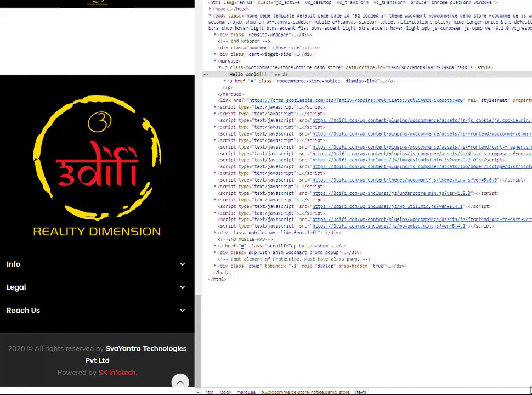Image resolution: width=532 pixels, height=395 pixels.
Task: Collapse the body element node
Action: point(211,15)
